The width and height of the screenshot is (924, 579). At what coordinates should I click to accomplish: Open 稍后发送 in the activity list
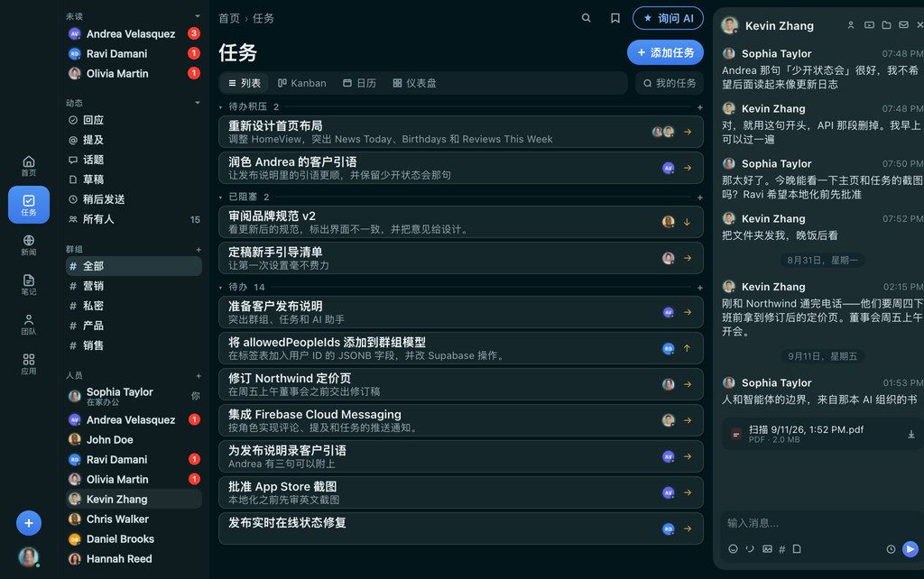pos(134,199)
